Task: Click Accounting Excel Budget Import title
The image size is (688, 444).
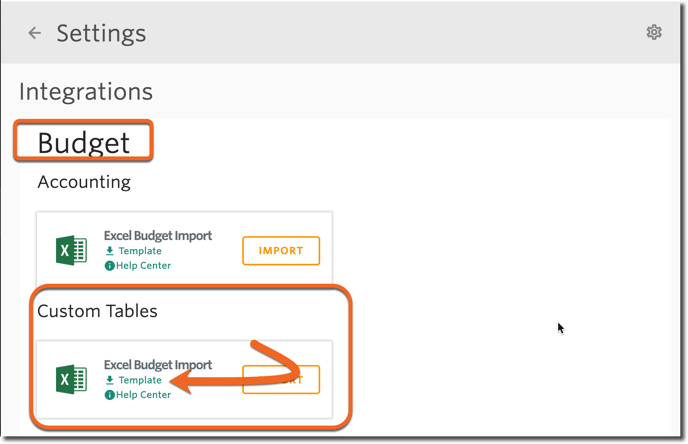Action: [x=158, y=236]
